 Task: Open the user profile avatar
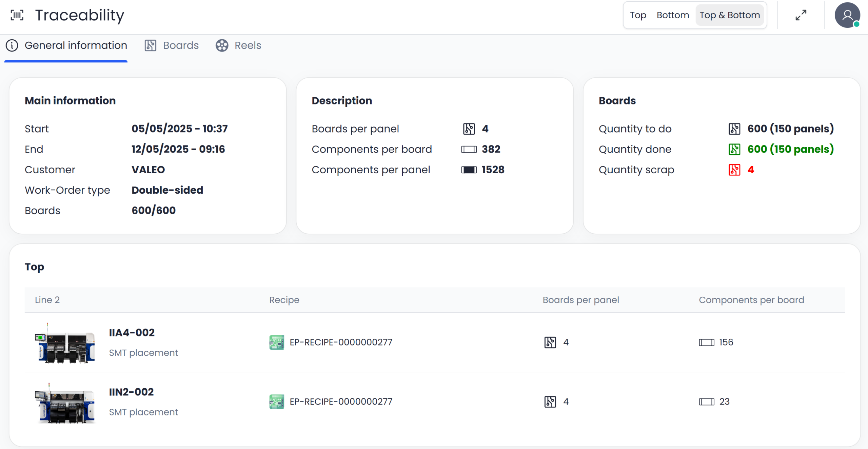[847, 15]
